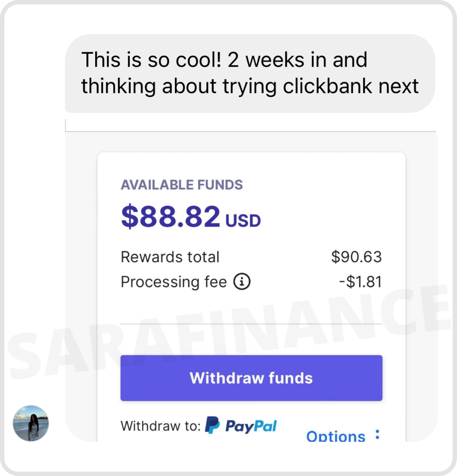Click the divider above Withdraw funds
The width and height of the screenshot is (457, 476).
tap(251, 324)
